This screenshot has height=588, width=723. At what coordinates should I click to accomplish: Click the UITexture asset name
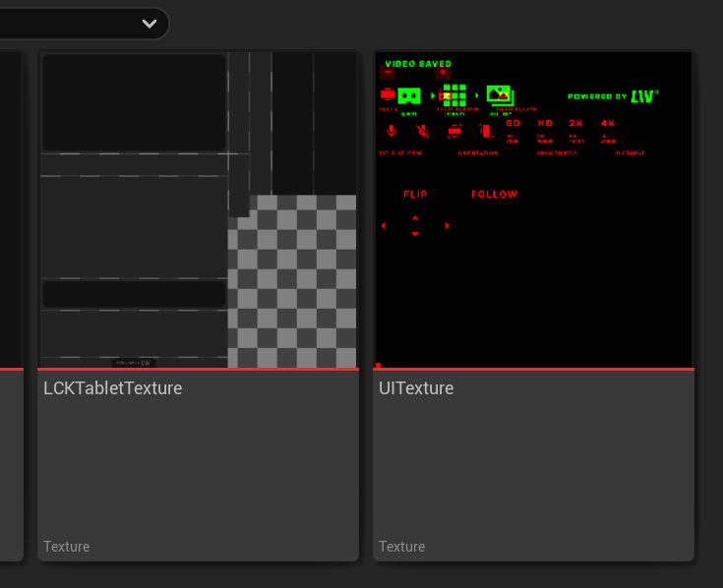pos(416,388)
